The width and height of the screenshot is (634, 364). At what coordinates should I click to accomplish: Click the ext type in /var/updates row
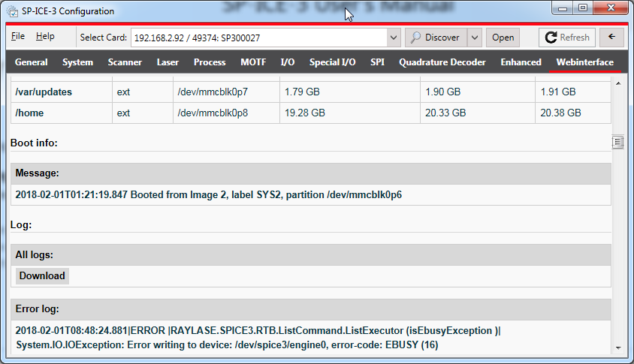(123, 92)
